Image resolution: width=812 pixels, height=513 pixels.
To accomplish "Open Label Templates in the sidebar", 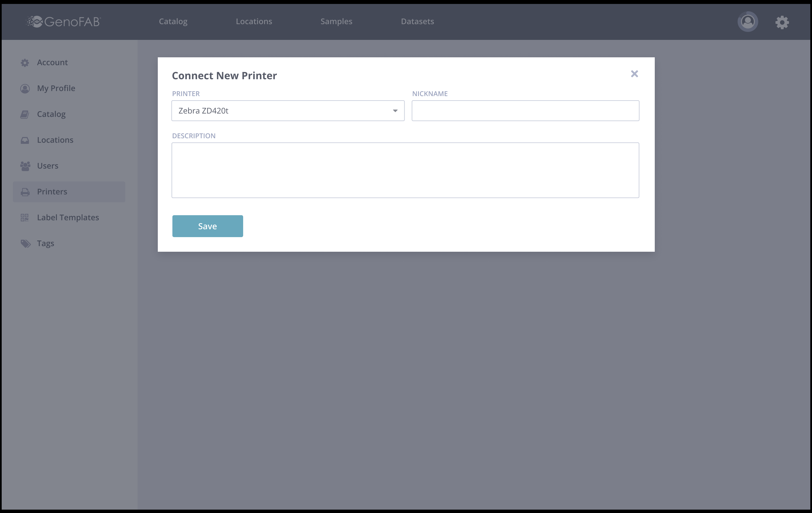I will pyautogui.click(x=69, y=217).
